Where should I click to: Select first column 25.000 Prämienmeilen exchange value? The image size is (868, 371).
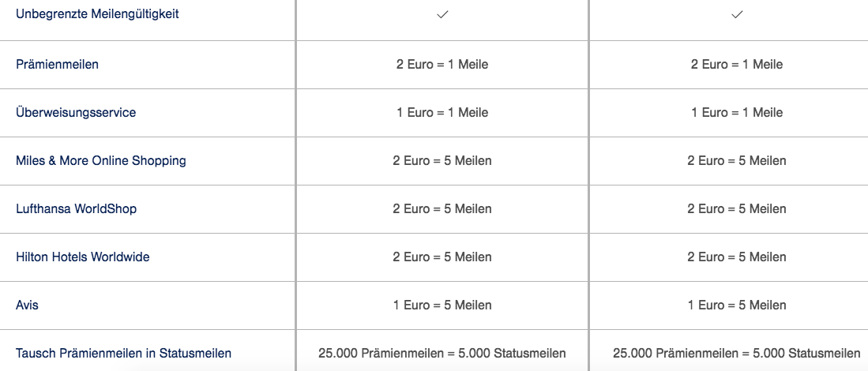pyautogui.click(x=442, y=353)
